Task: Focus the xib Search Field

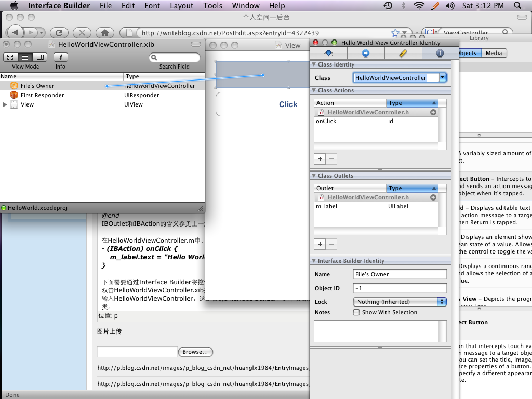Action: click(175, 57)
